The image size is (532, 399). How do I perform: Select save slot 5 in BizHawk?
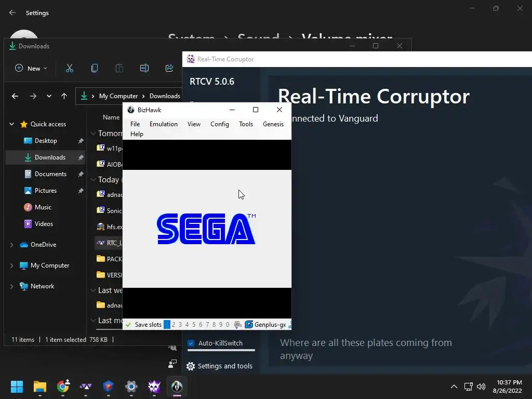194,324
